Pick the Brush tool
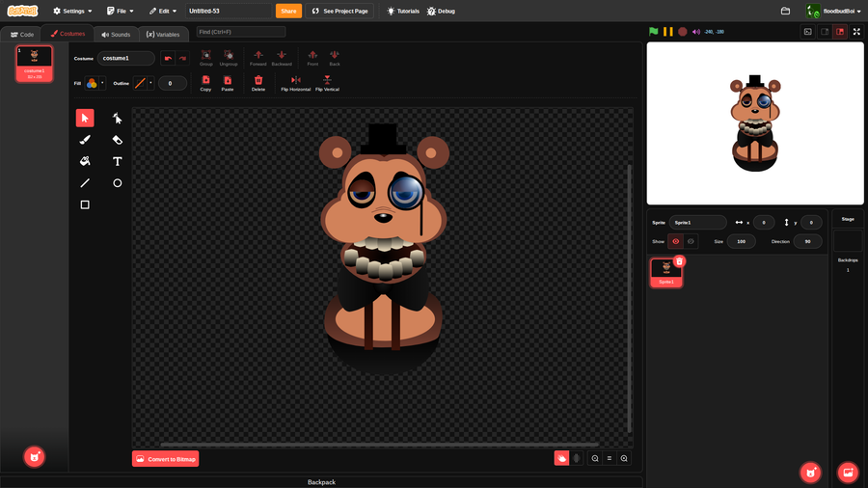Screen dimensions: 868x488 click(x=85, y=140)
